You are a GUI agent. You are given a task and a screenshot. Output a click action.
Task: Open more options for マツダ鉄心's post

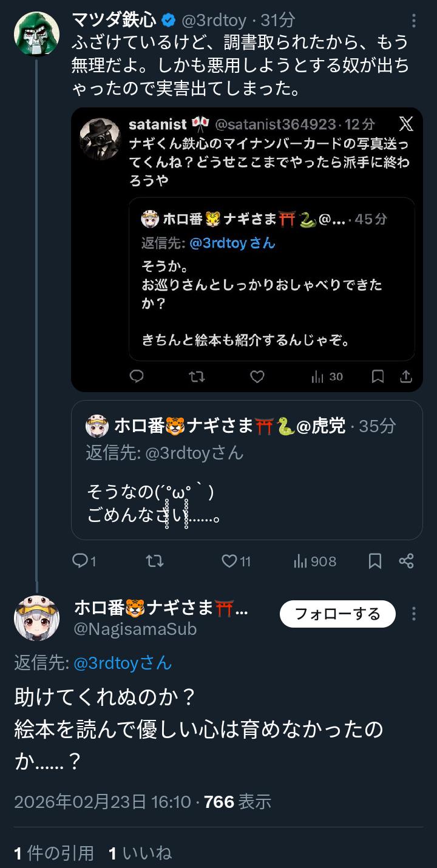point(413,21)
